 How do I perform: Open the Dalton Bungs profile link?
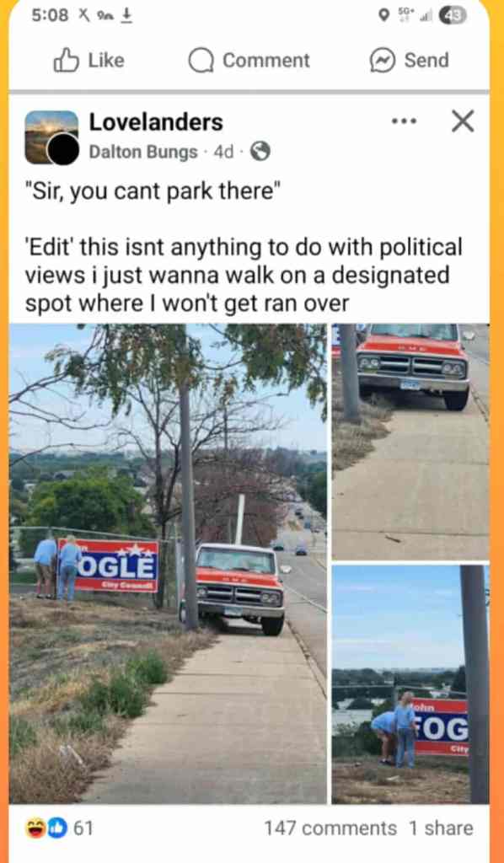pyautogui.click(x=143, y=152)
